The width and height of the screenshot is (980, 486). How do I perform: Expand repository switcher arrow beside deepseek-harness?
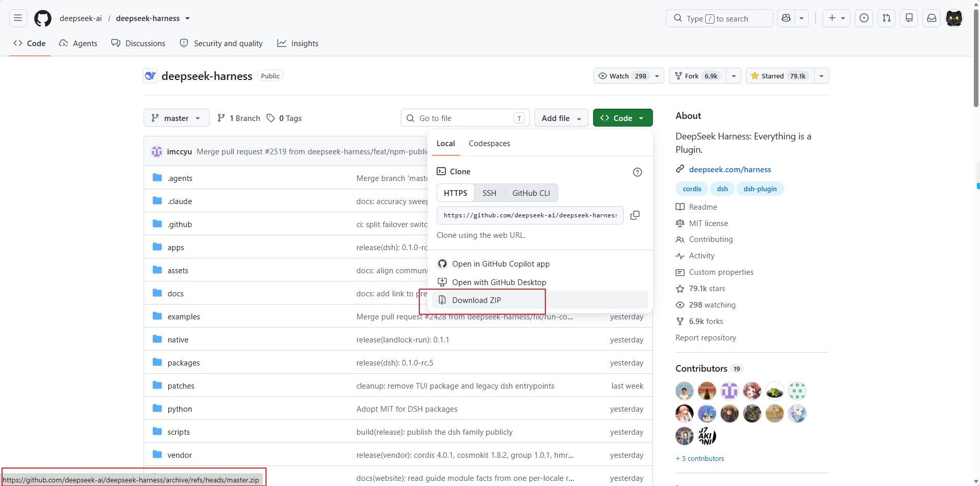point(188,18)
